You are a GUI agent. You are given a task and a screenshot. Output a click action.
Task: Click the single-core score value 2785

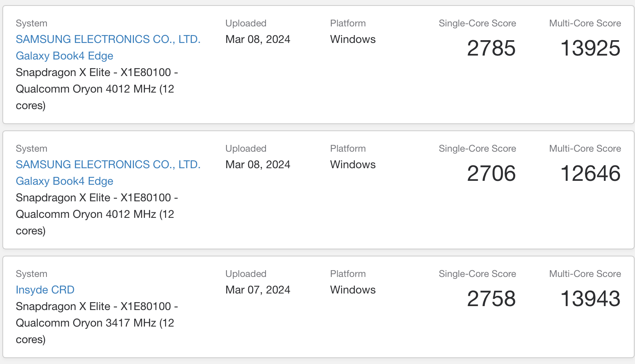491,48
